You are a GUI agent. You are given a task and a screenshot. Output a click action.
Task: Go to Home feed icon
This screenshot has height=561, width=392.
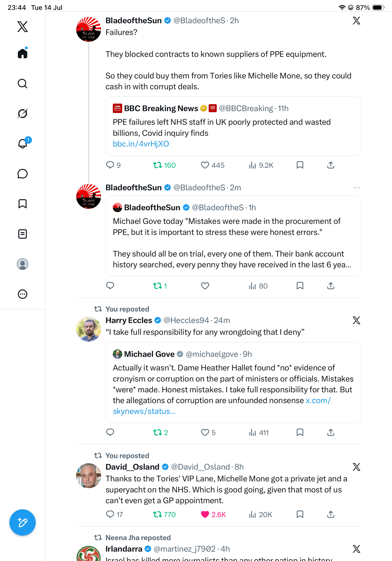23,53
